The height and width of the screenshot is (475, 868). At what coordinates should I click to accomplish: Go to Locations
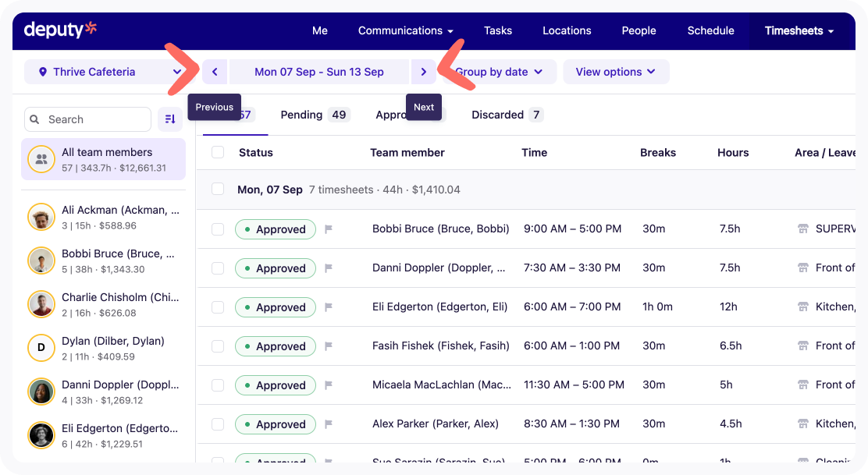pyautogui.click(x=567, y=31)
